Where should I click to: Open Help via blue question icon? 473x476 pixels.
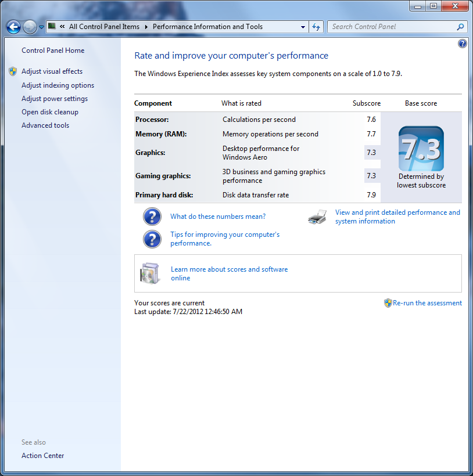[x=463, y=44]
